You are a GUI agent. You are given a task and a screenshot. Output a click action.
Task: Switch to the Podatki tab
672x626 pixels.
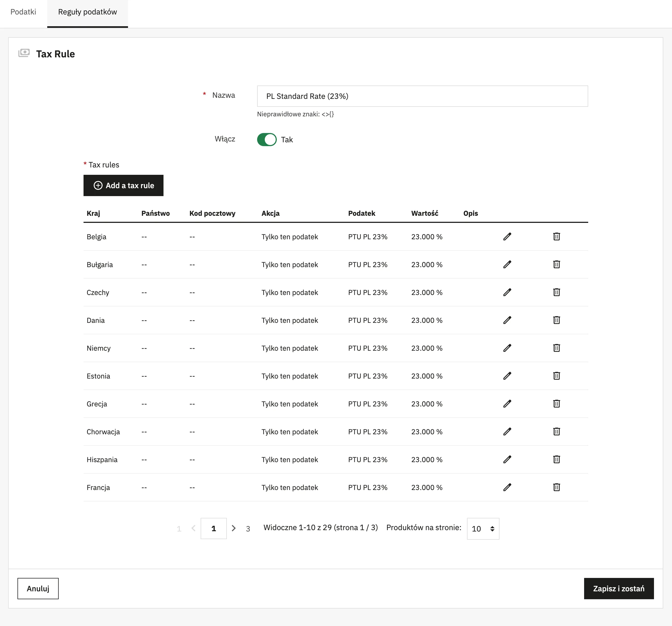[x=23, y=12]
